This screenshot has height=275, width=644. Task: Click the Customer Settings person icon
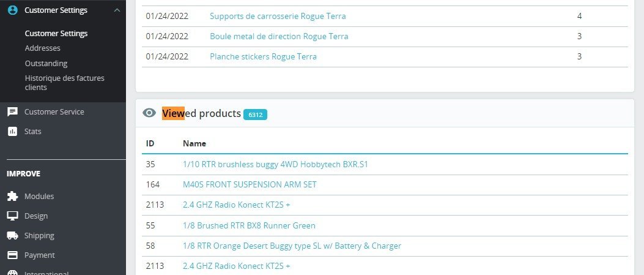pos(12,10)
